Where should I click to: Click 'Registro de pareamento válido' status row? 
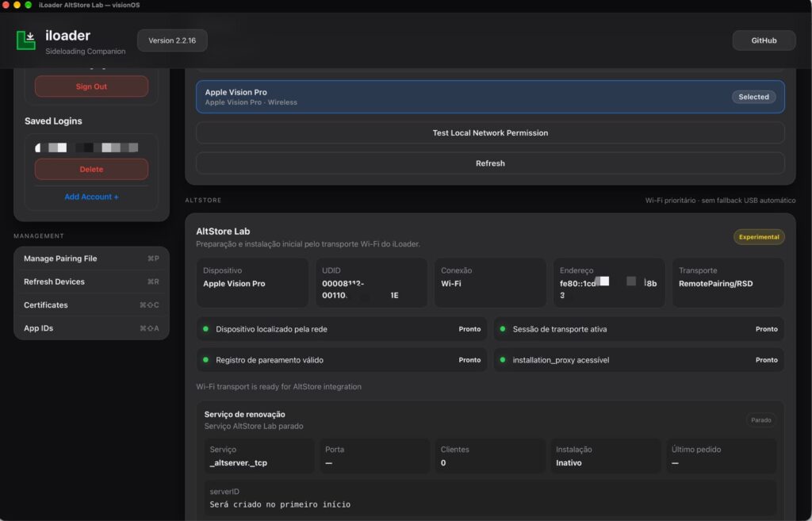[341, 360]
